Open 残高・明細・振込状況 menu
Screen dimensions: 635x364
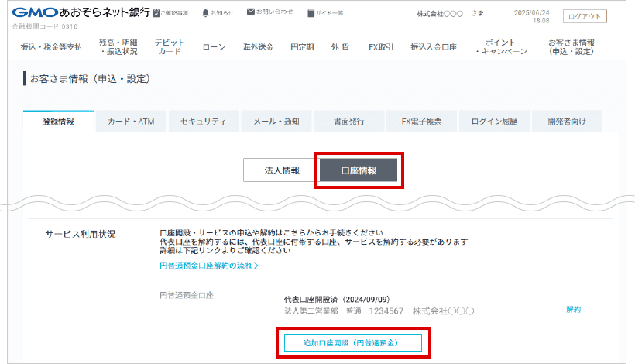pyautogui.click(x=118, y=47)
